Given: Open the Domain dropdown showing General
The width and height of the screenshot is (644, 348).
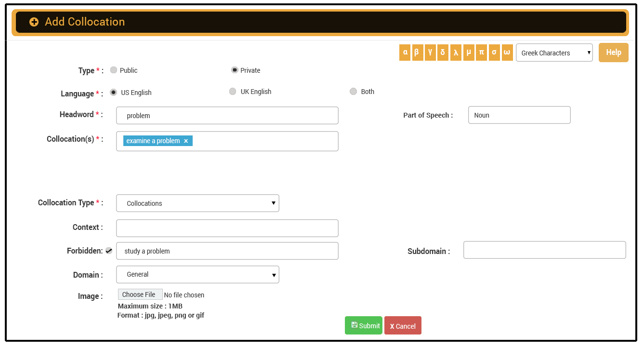Looking at the screenshot, I should click(197, 275).
